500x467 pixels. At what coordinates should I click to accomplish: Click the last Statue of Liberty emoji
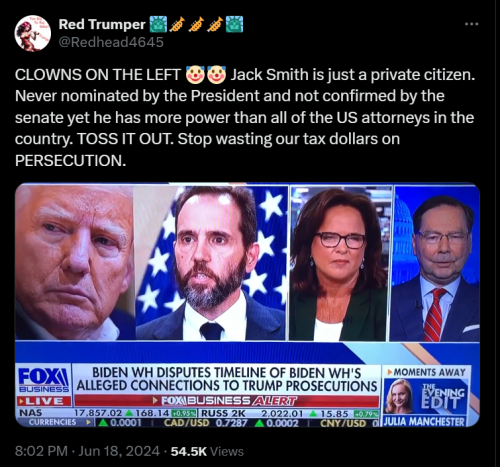tap(235, 24)
